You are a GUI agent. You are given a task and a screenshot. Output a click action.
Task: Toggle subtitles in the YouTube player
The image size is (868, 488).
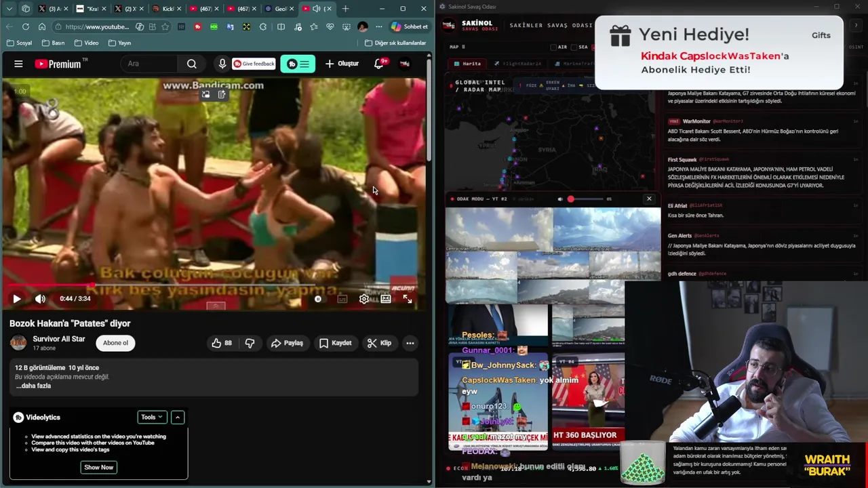point(342,299)
